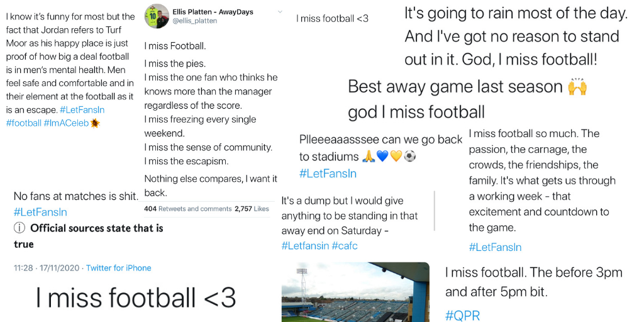Click the info icon beside Official sources
The width and height of the screenshot is (644, 322).
coord(19,228)
